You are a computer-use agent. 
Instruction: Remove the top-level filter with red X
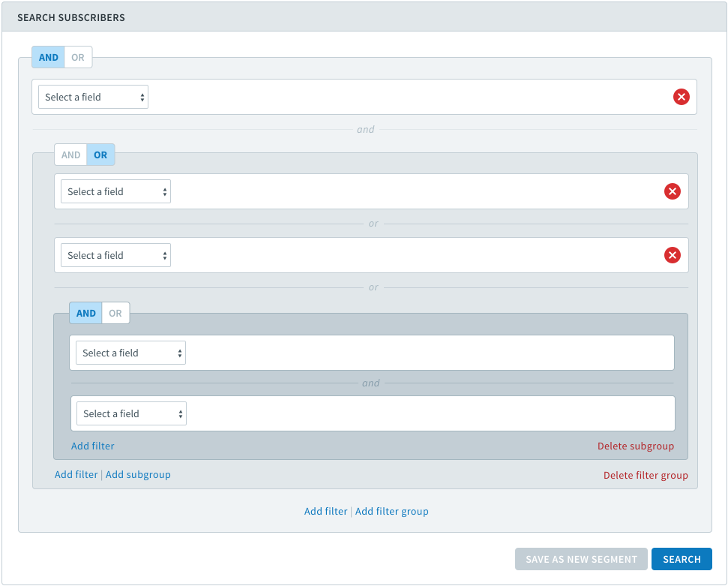click(x=681, y=97)
